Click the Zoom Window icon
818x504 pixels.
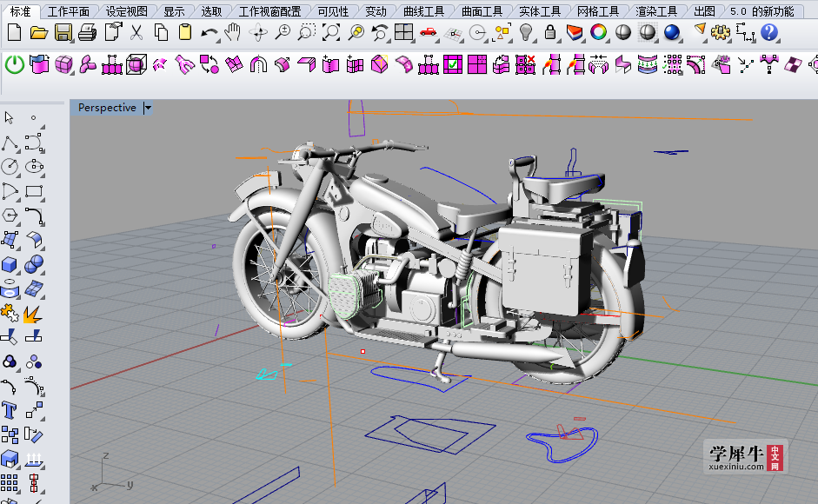pyautogui.click(x=306, y=33)
